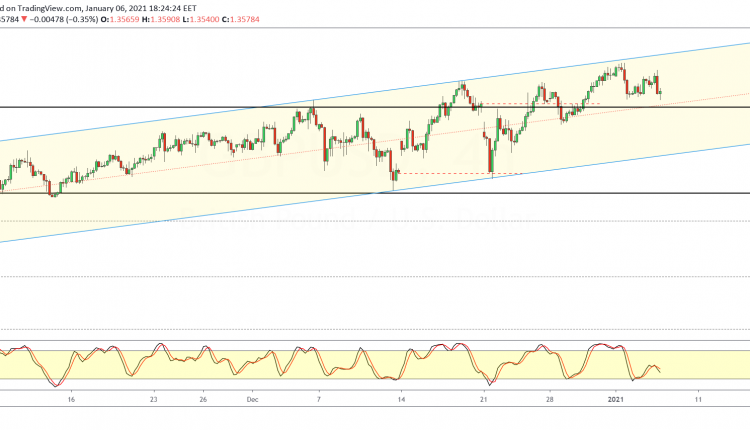Click the 7 date label on time axis
The width and height of the screenshot is (750, 430).
(x=319, y=399)
